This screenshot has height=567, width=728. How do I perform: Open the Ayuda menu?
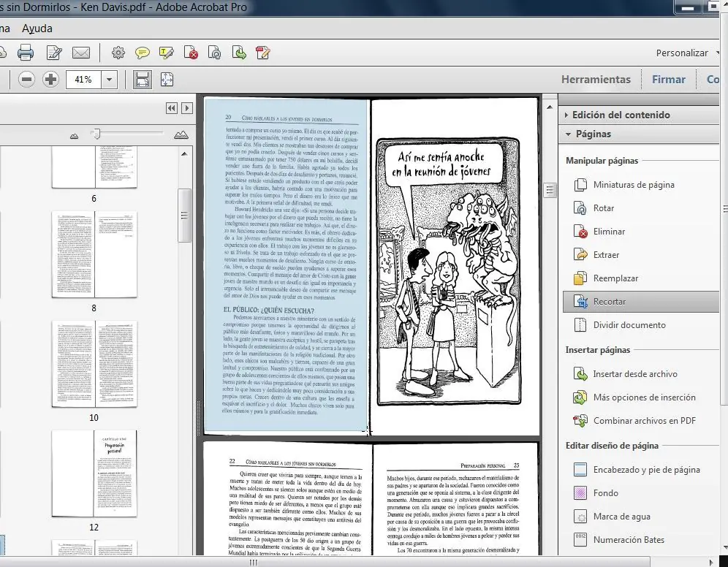click(x=37, y=28)
